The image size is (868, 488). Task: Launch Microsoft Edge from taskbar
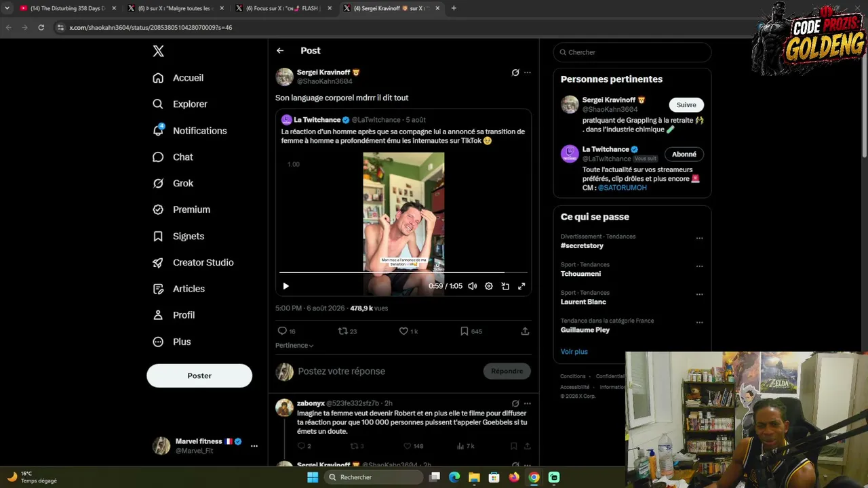[x=454, y=477]
